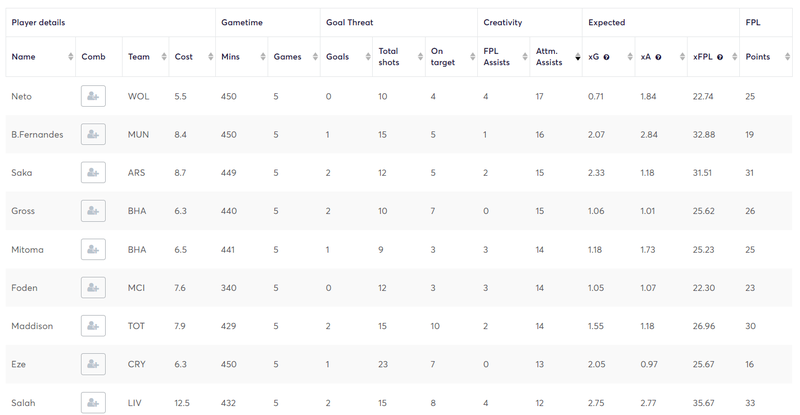Add Neto to comparison
The width and height of the screenshot is (800, 415).
point(93,96)
